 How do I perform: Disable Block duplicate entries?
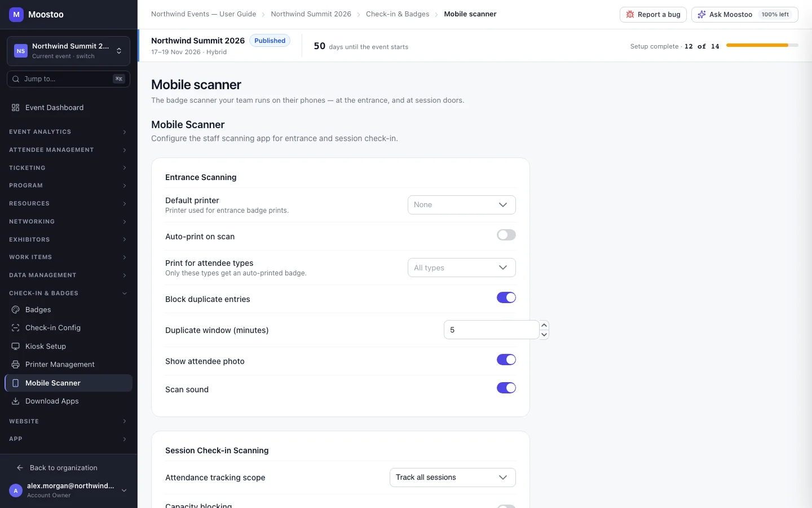click(x=506, y=297)
